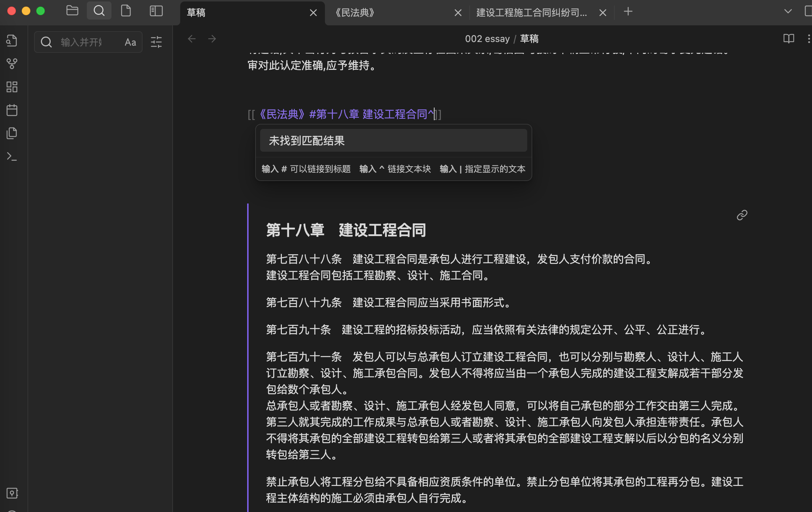The width and height of the screenshot is (812, 512).
Task: Toggle the left sidebar layout icon
Action: [x=156, y=11]
